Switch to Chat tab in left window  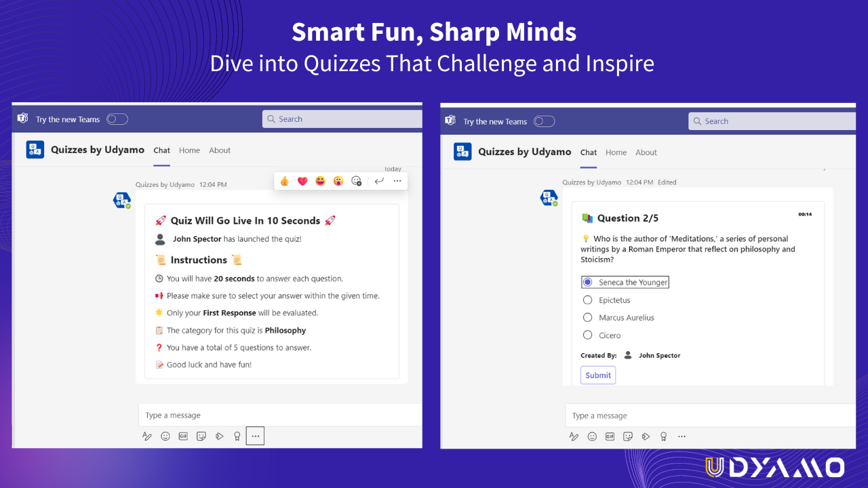(161, 150)
